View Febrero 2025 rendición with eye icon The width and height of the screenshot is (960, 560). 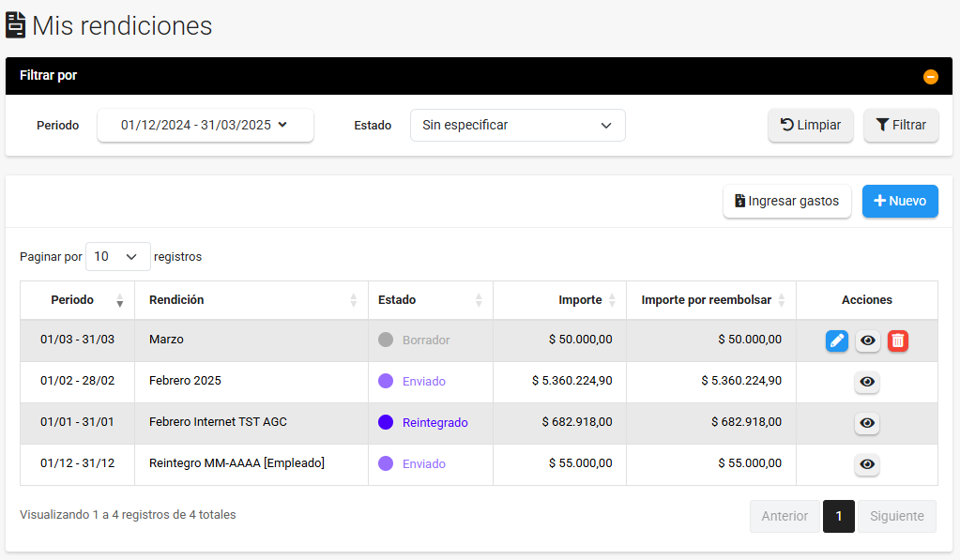tap(867, 382)
